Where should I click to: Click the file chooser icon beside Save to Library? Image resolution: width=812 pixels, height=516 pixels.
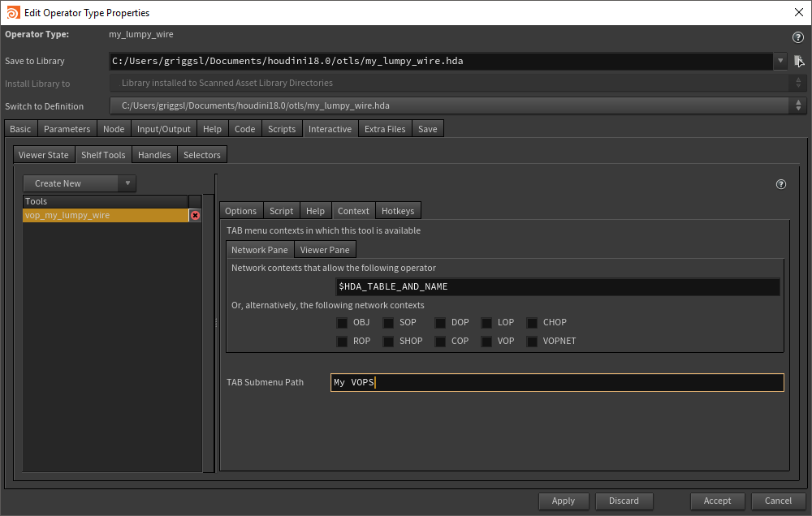click(x=799, y=61)
